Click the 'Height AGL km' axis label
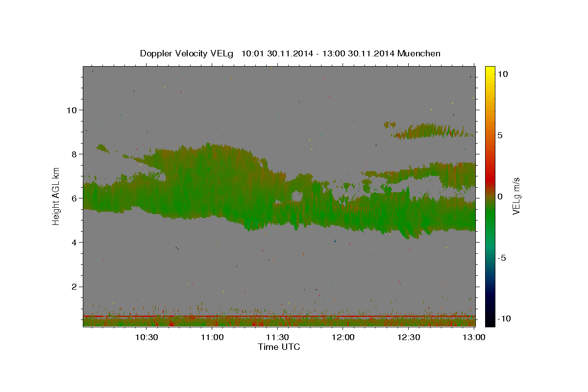The width and height of the screenshot is (588, 392). (x=56, y=196)
